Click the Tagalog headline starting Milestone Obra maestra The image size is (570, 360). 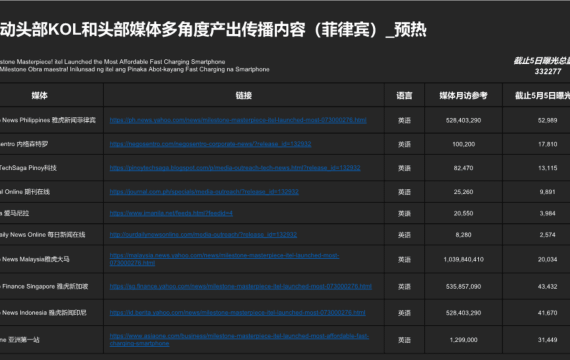click(x=135, y=69)
